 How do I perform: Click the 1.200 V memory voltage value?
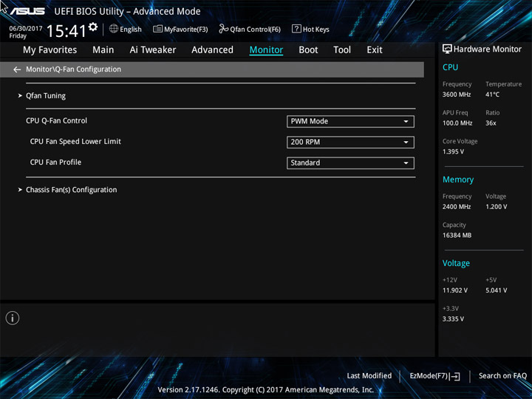pos(497,207)
